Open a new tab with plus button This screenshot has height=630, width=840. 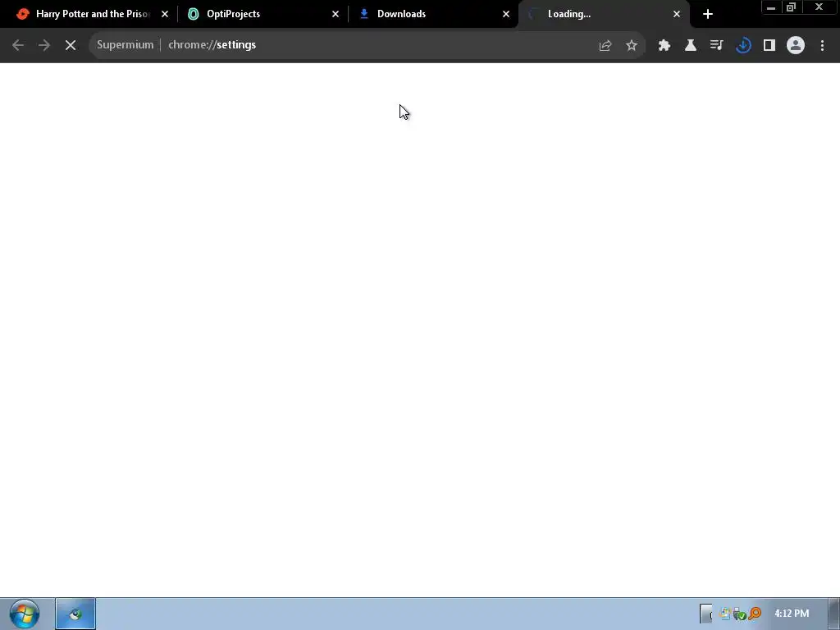click(x=708, y=15)
